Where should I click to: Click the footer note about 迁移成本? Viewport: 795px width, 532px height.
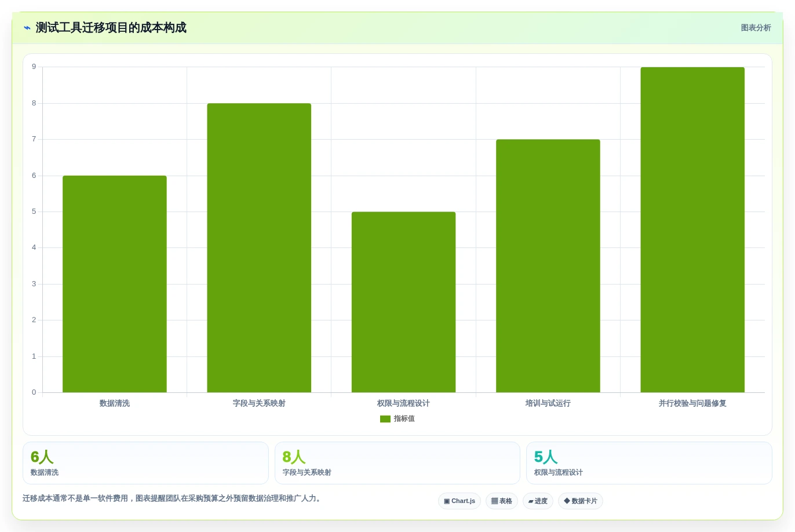[x=173, y=498]
